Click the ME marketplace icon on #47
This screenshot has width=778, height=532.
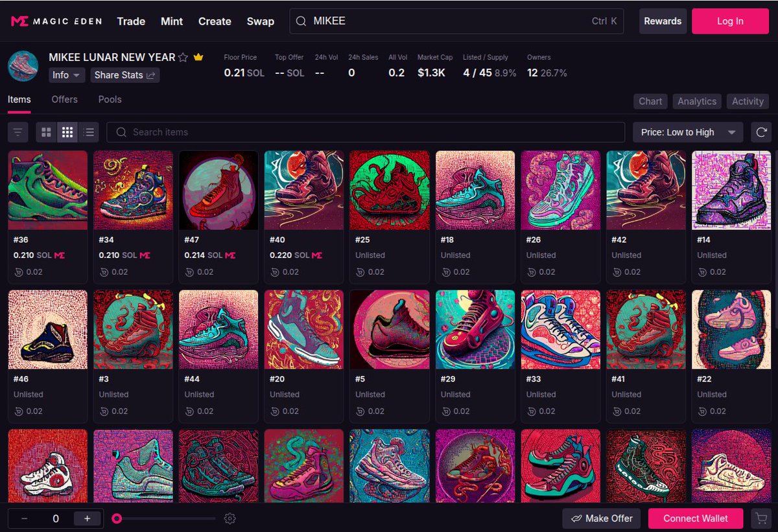(230, 255)
